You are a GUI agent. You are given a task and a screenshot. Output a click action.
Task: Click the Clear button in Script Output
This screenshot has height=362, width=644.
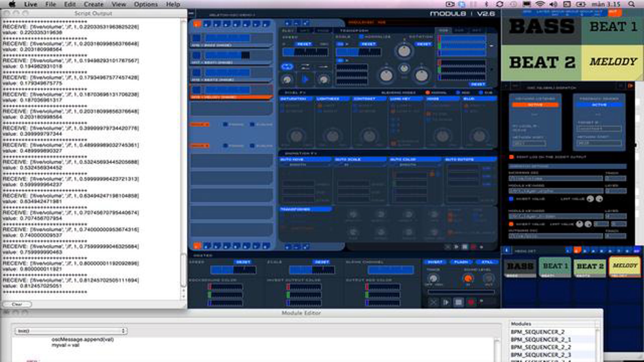pos(17,304)
